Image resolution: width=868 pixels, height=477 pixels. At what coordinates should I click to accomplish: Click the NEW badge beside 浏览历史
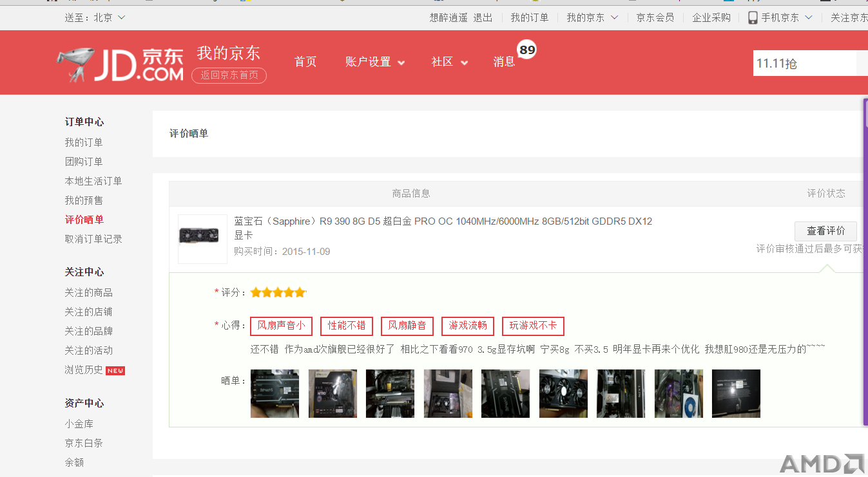115,371
